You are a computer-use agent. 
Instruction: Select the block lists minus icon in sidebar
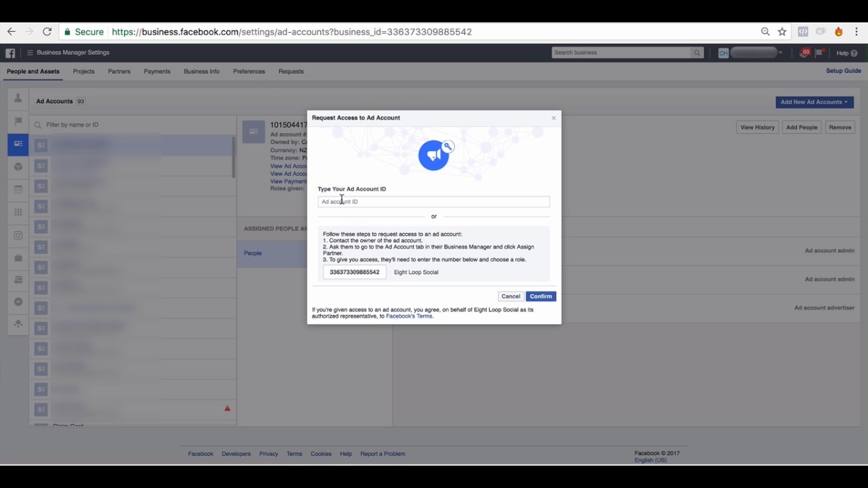pyautogui.click(x=18, y=302)
